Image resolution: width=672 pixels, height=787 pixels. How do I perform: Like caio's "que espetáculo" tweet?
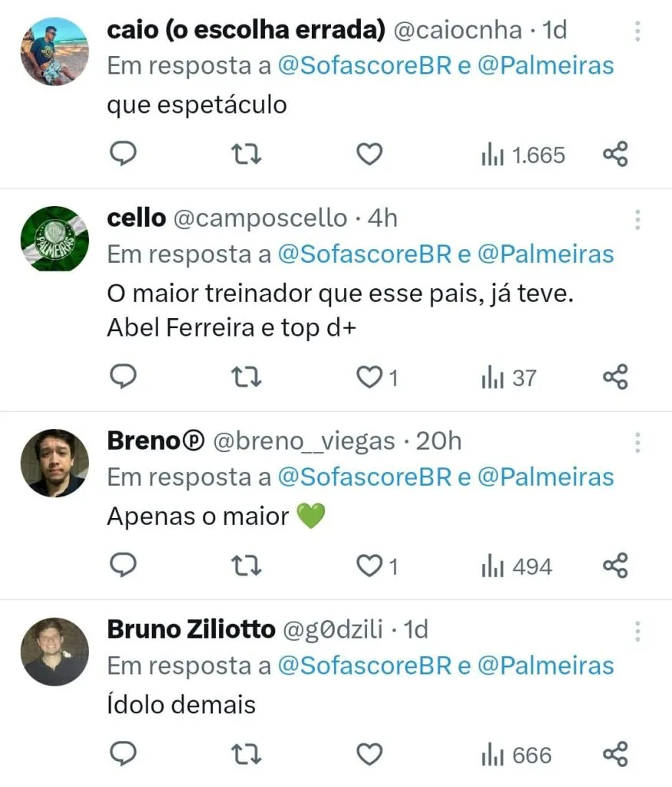pos(369,155)
